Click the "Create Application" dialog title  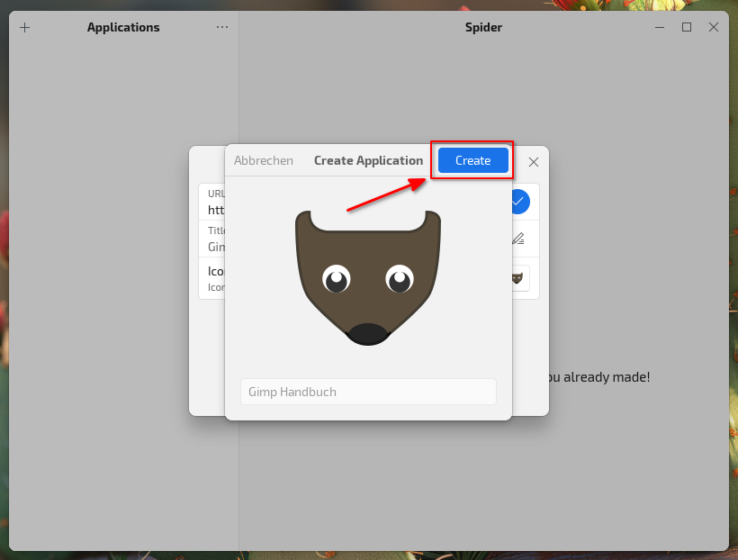click(x=368, y=160)
